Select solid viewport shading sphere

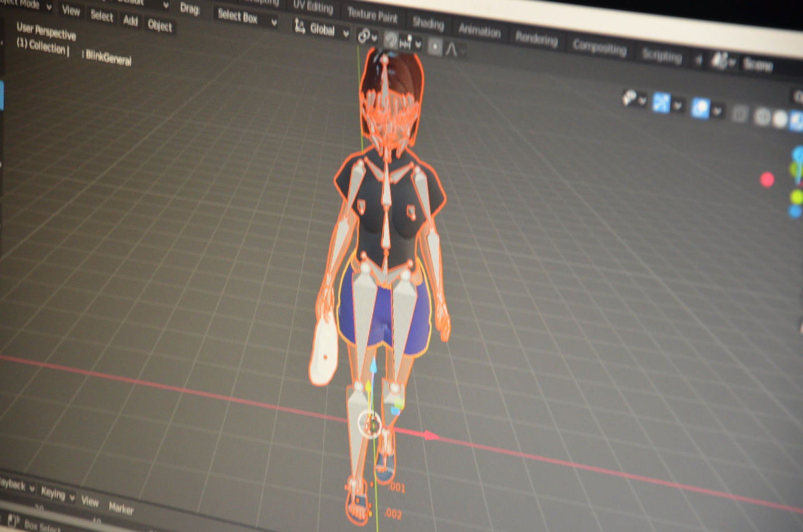tap(780, 119)
